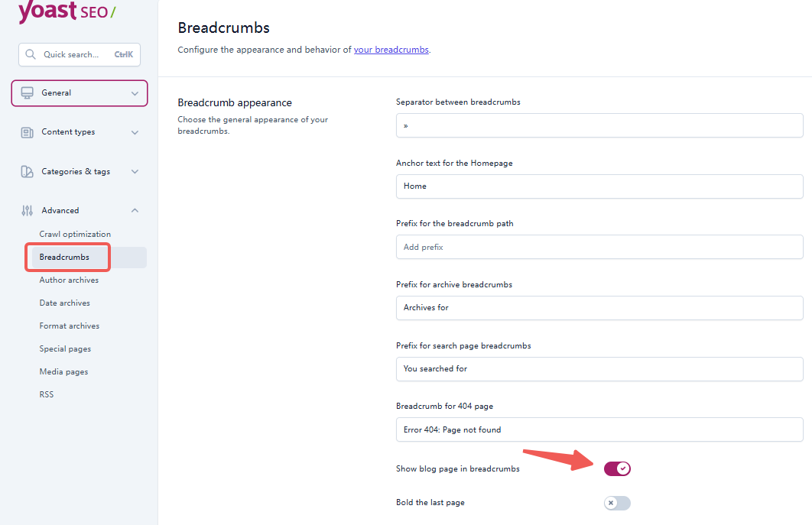
Task: Click the checkmark inside the enabled toggle
Action: [x=622, y=468]
